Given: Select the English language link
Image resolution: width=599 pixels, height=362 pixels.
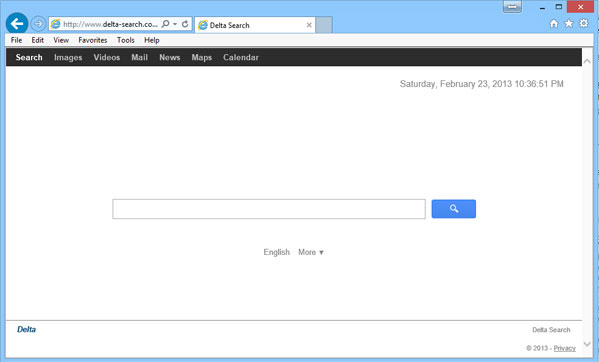Looking at the screenshot, I should click(x=277, y=252).
